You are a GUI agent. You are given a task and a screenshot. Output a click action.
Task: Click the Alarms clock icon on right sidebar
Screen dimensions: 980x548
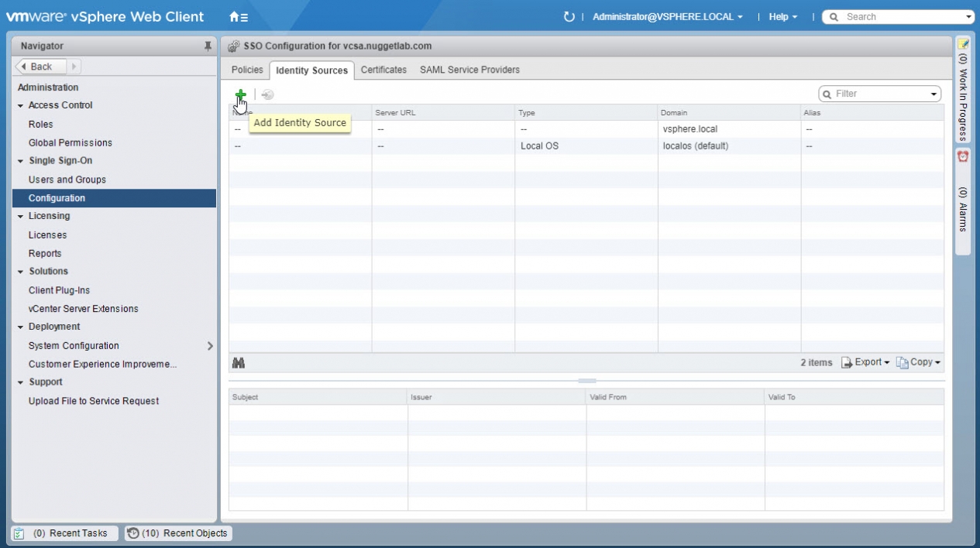click(963, 156)
